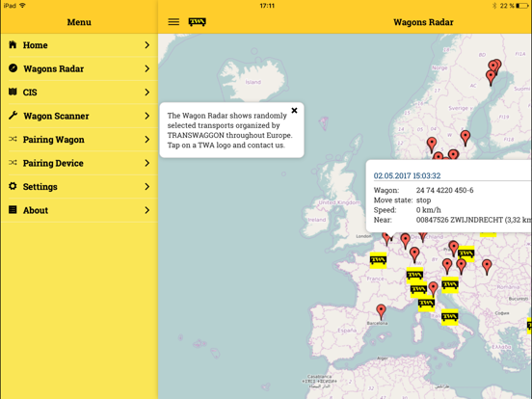Tap the Wagons Radar page title

pos(423,22)
